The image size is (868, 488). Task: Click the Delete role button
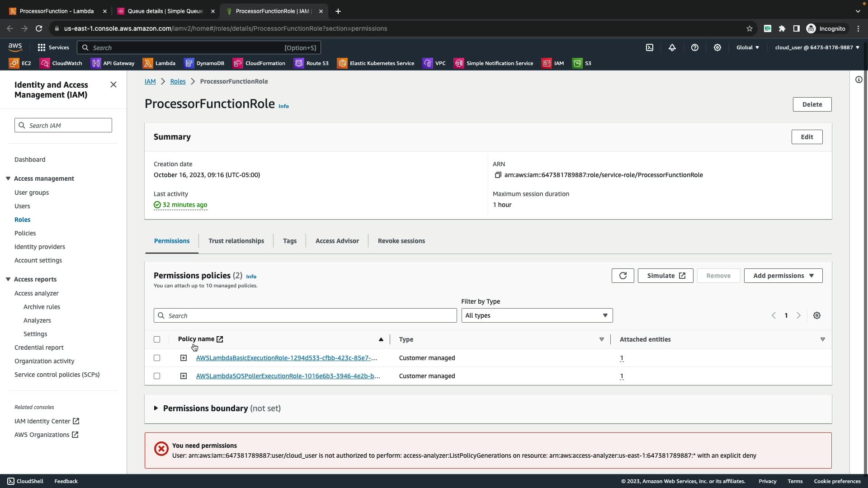tap(812, 104)
